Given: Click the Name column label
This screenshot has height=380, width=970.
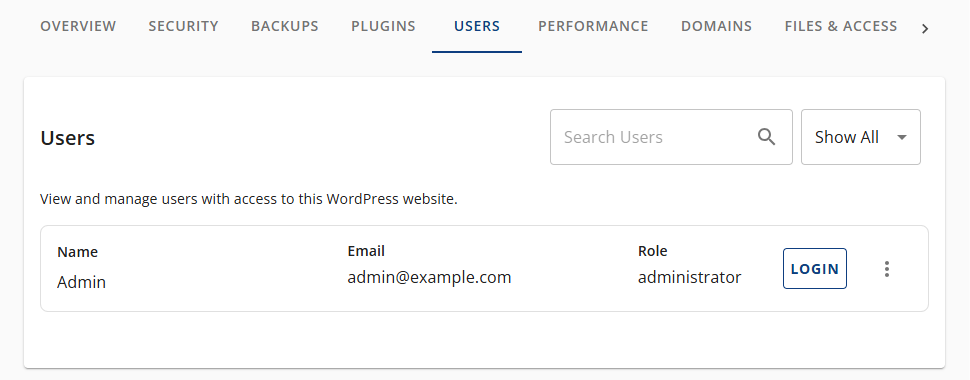Looking at the screenshot, I should pyautogui.click(x=77, y=252).
